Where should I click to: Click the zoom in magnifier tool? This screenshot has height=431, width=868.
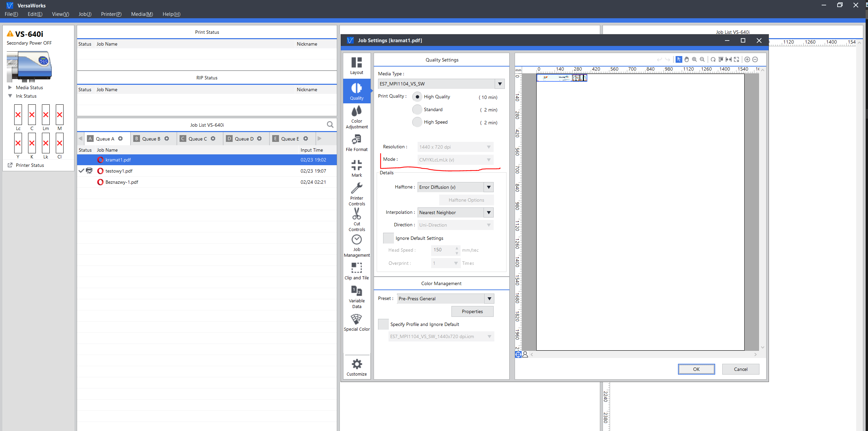694,59
